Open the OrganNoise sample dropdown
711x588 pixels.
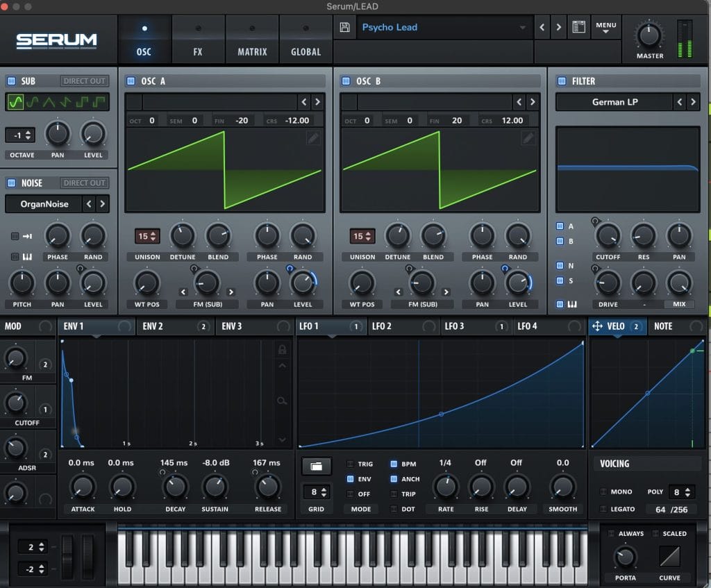click(x=43, y=204)
